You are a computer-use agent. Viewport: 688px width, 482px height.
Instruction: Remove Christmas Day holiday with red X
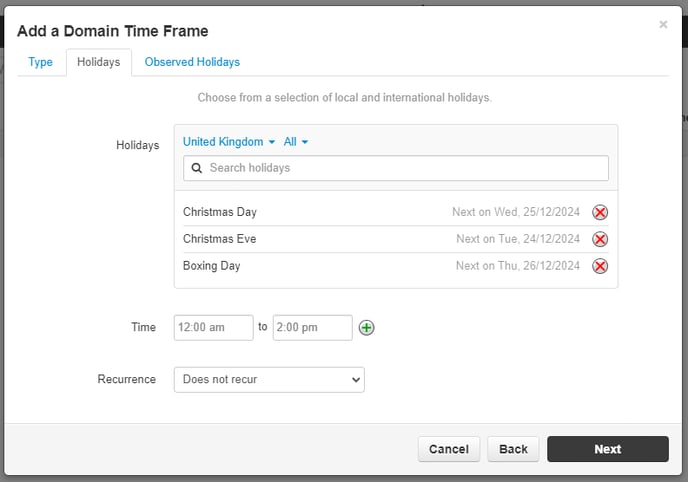tap(600, 212)
